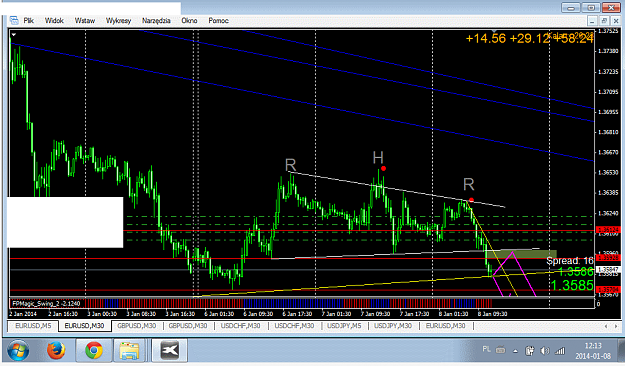Viewport: 625px width, 366px height.
Task: Open the network signal tray icon
Action: pyautogui.click(x=560, y=351)
